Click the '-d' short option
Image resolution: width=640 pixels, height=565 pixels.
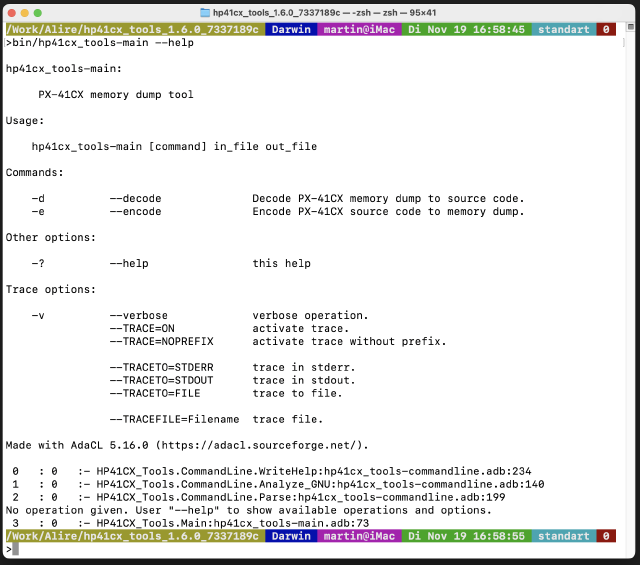pos(38,198)
